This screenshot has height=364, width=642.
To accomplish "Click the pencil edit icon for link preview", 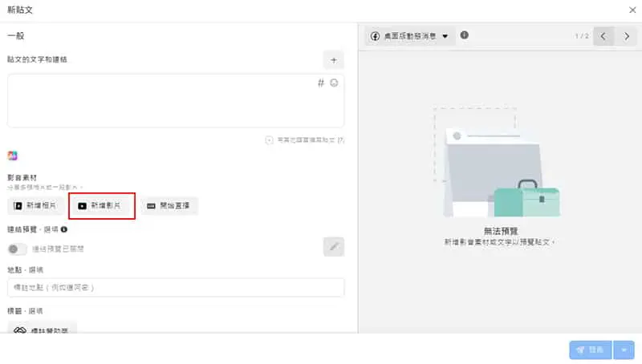I will point(334,247).
